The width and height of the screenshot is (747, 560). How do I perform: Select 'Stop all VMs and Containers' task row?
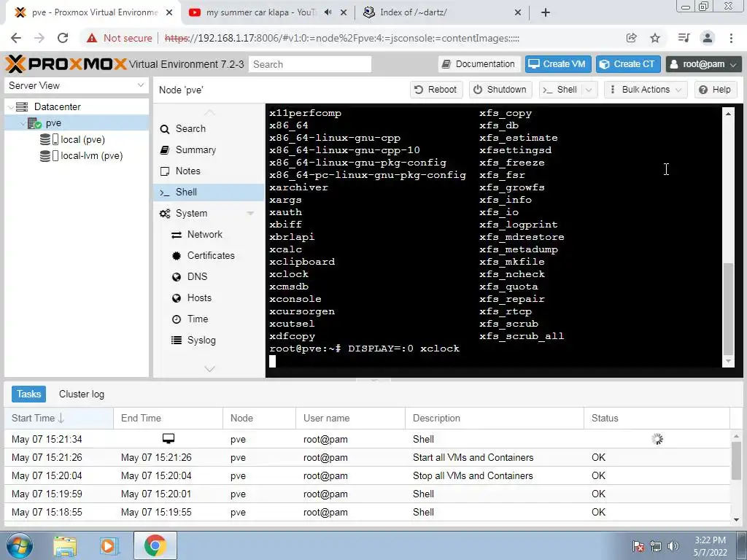(x=368, y=475)
